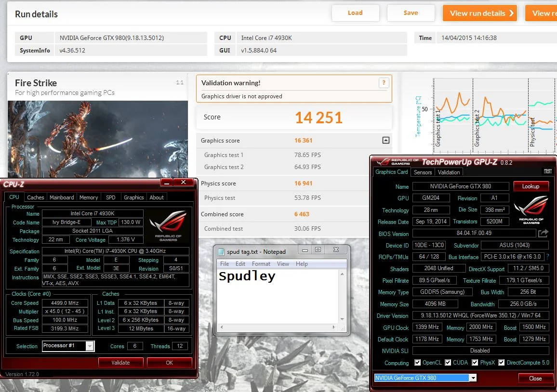The image size is (557, 392).
Task: Open the Memory tab in CPU-Z
Action: pyautogui.click(x=89, y=197)
